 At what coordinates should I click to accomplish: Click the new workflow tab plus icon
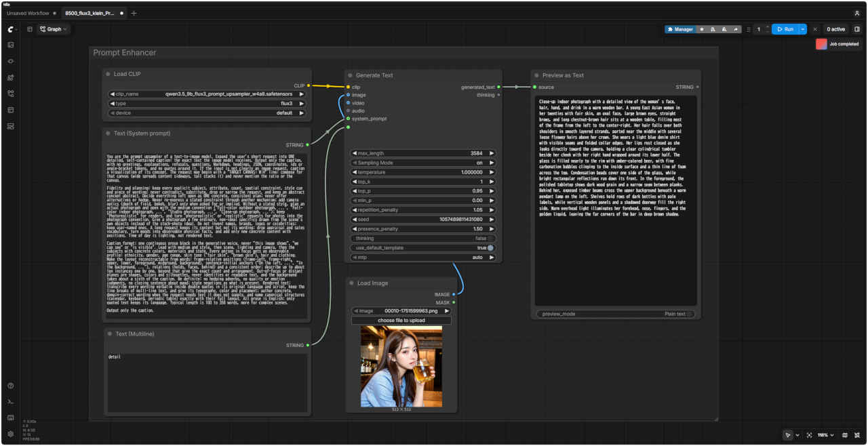coord(134,13)
